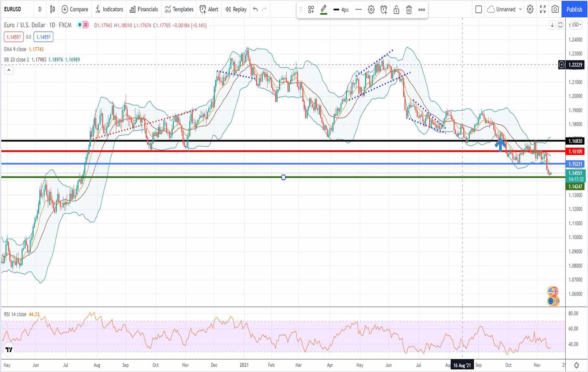Undo the last chart action
The height and width of the screenshot is (372, 588).
255,9
